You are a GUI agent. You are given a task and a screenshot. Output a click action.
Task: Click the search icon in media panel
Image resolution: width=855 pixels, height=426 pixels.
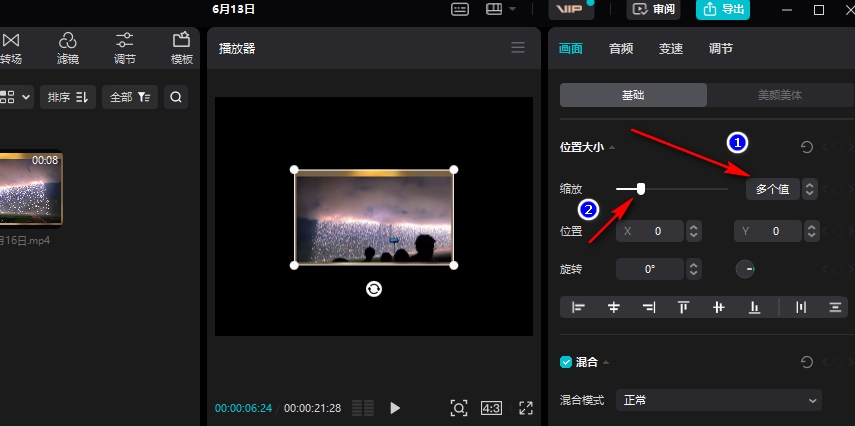(x=176, y=97)
